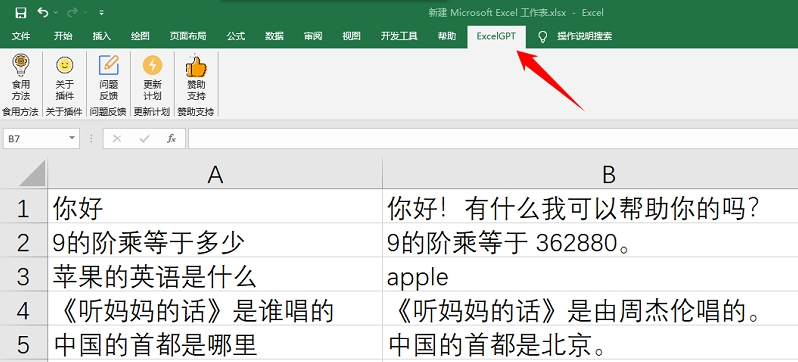
Task: Switch to the 开始 ribbon tab
Action: 63,36
